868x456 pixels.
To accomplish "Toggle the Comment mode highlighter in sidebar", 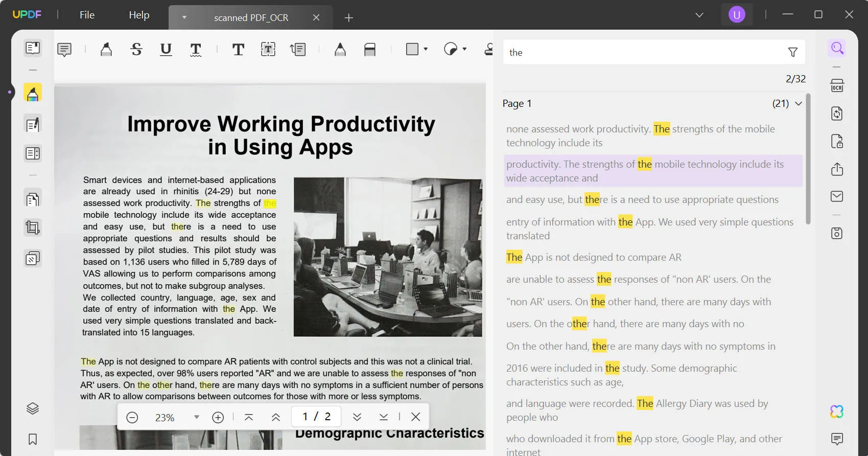I will [x=33, y=94].
